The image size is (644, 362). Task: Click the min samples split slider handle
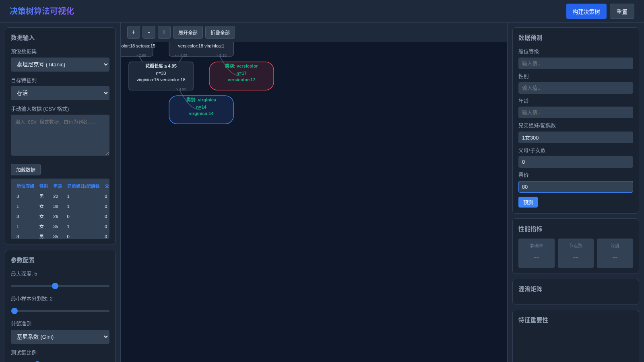pyautogui.click(x=14, y=311)
